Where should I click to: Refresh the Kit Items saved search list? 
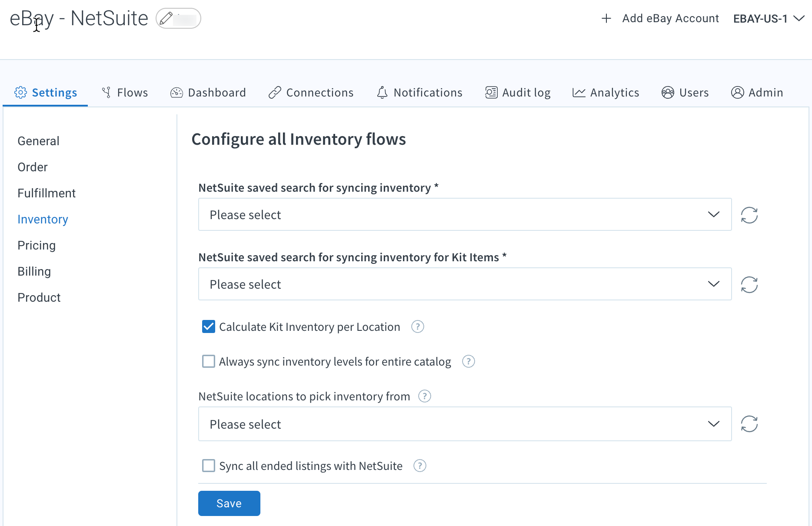point(749,284)
